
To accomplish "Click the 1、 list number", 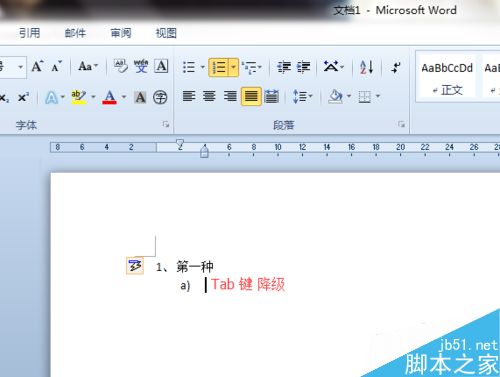I will coord(163,267).
